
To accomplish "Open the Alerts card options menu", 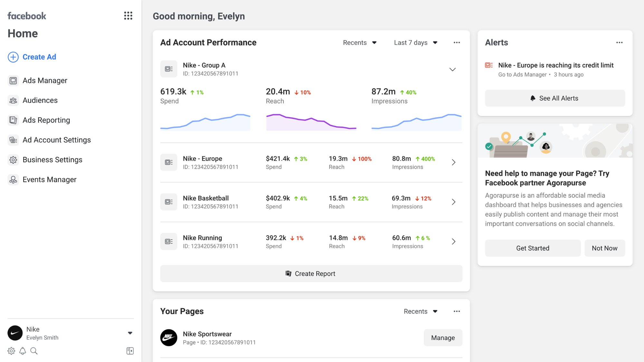I will pos(619,42).
